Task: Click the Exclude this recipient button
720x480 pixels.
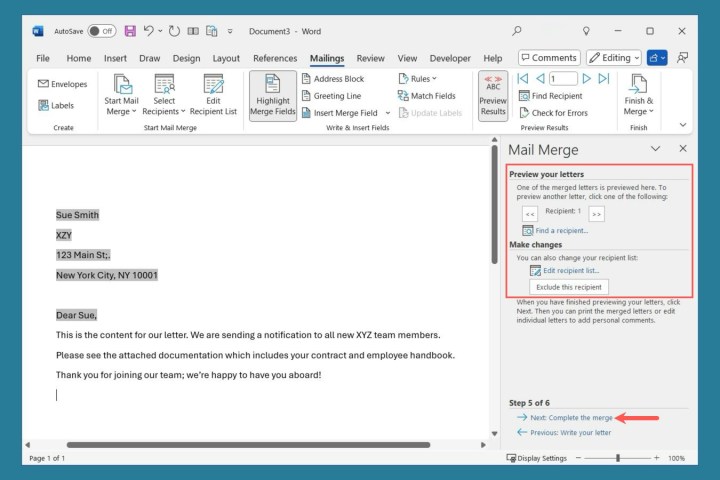Action: click(x=568, y=287)
